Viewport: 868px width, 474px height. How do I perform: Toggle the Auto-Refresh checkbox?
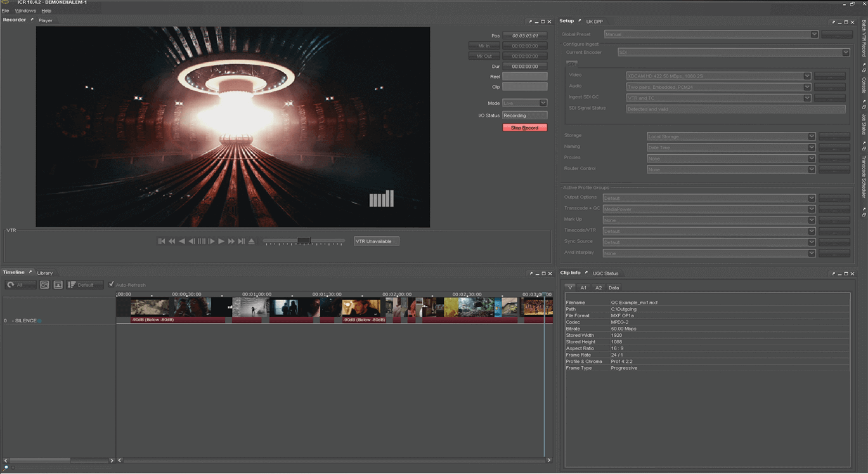(112, 284)
